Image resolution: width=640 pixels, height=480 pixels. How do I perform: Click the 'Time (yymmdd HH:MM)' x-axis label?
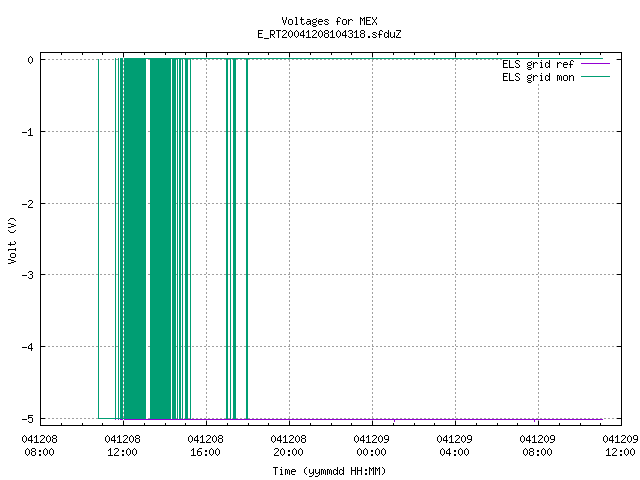pos(329,471)
